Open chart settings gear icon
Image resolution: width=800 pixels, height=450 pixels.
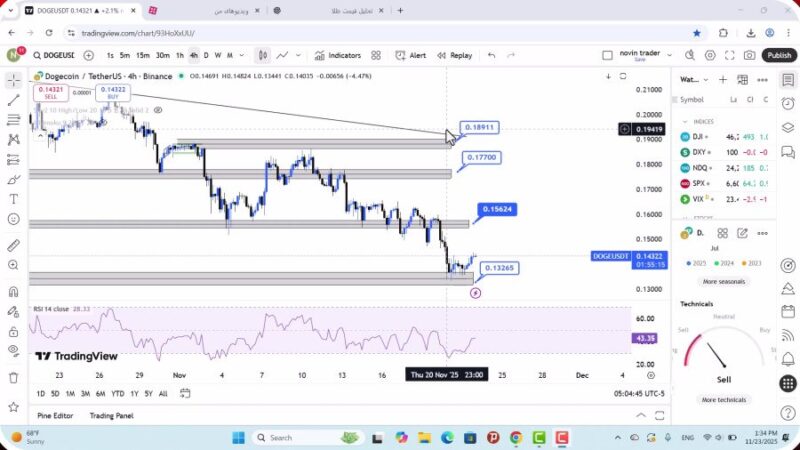point(711,55)
